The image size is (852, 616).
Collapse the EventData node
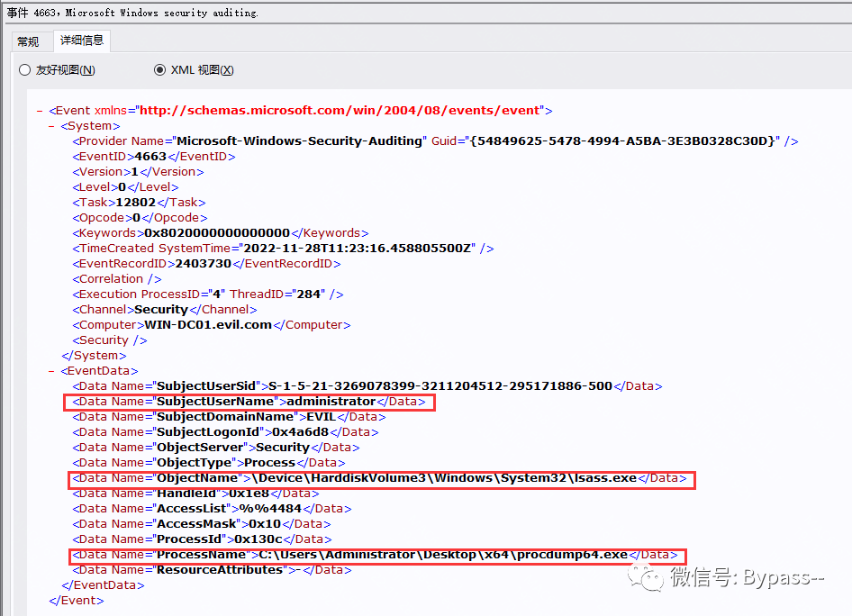pyautogui.click(x=51, y=371)
